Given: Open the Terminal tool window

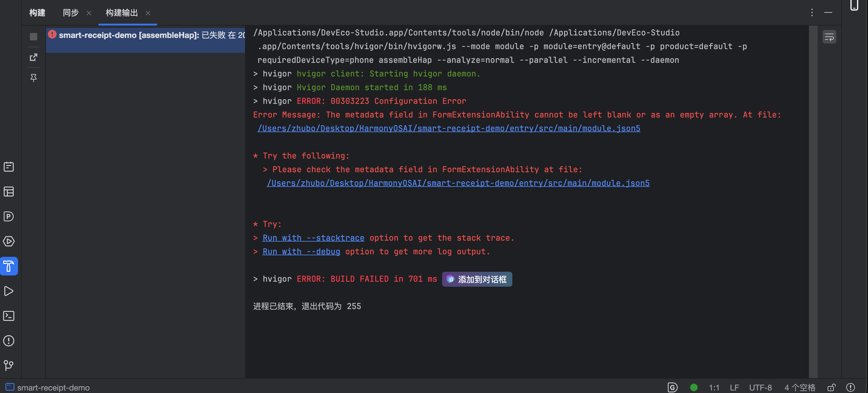Looking at the screenshot, I should click(9, 316).
